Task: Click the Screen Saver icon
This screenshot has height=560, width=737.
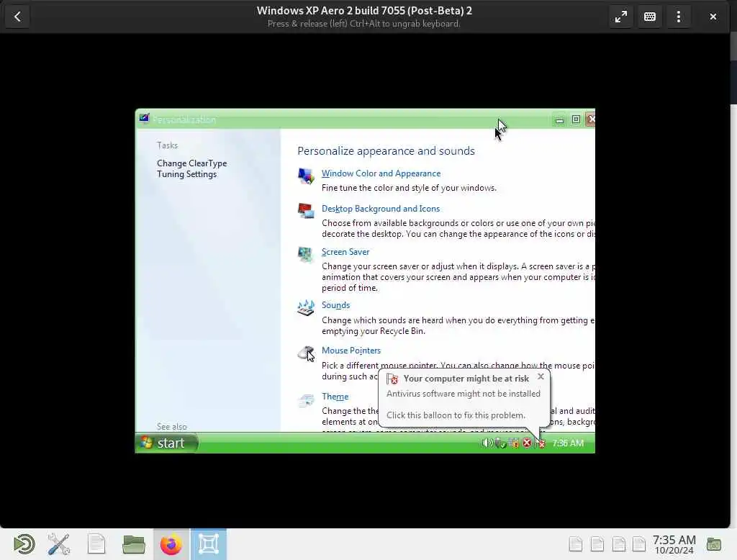Action: point(306,254)
